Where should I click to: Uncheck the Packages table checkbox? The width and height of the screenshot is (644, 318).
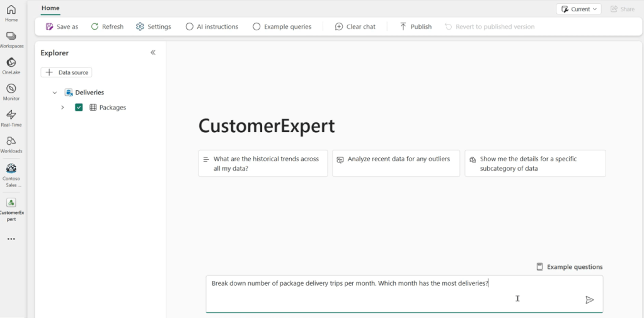79,108
